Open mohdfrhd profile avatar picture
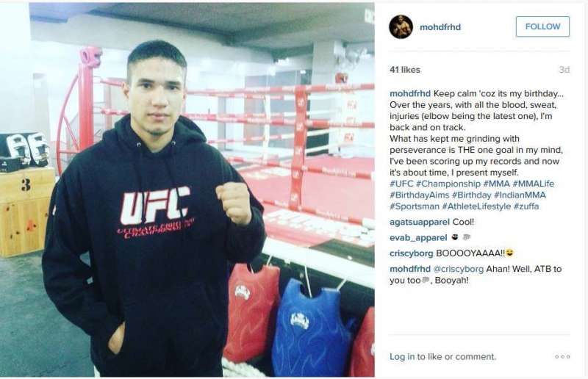This screenshot has width=588, height=379. tap(401, 27)
